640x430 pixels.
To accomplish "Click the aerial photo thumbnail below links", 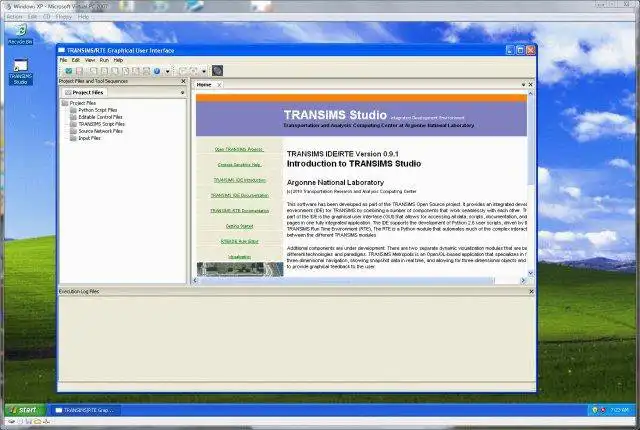I will click(x=240, y=269).
